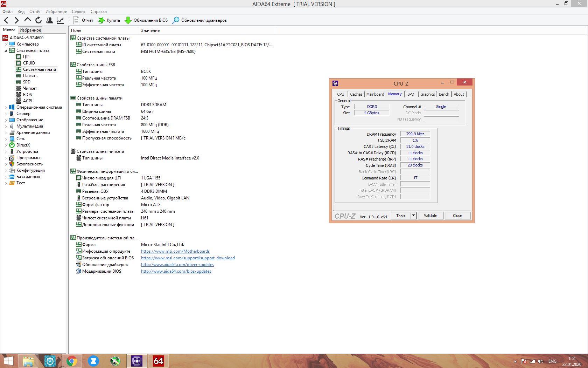The image size is (588, 368).
Task: Switch to the SPD tab in CPU-Z
Action: click(x=411, y=94)
